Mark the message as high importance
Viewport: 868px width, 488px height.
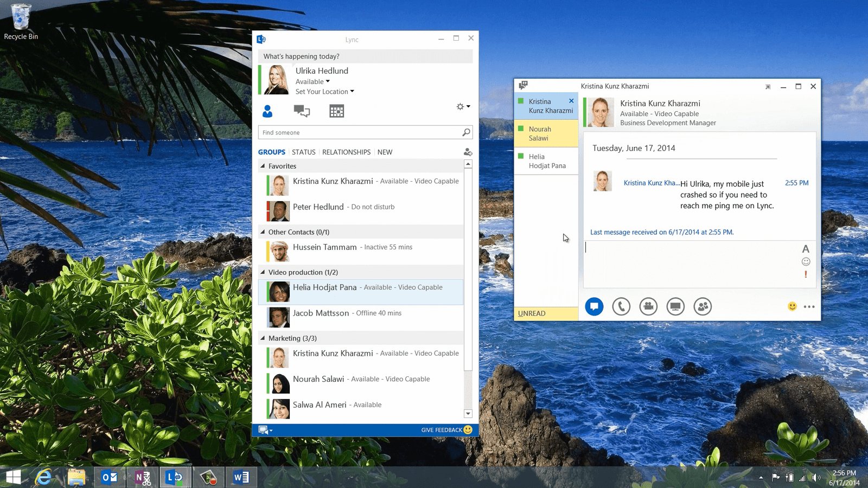click(x=806, y=274)
